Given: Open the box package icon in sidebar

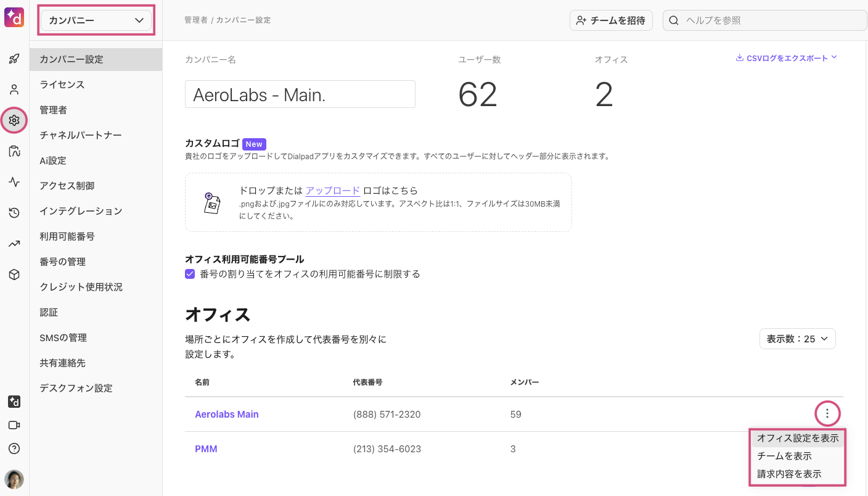Looking at the screenshot, I should click(x=14, y=275).
